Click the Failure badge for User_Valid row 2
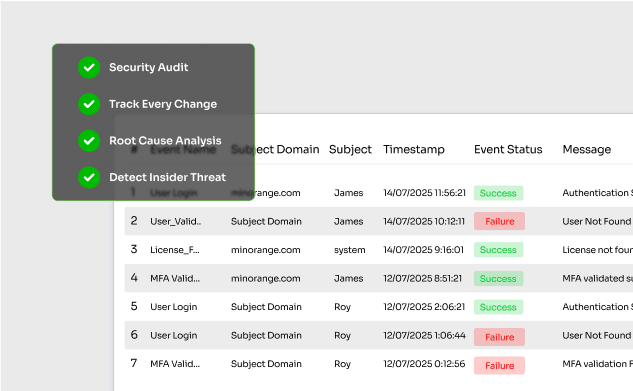This screenshot has height=391, width=633. coord(499,221)
